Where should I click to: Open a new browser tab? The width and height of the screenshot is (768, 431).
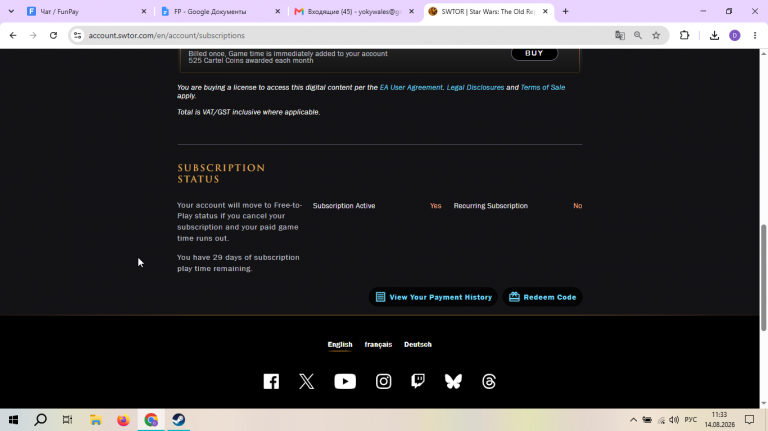point(565,11)
